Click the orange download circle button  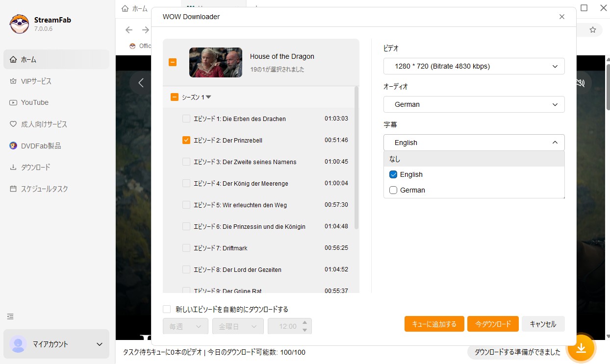coord(581,348)
